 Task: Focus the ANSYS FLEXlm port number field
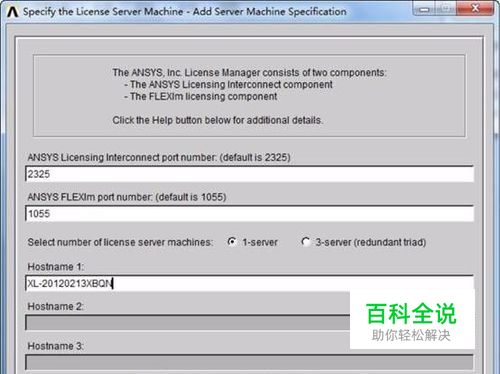(x=249, y=214)
